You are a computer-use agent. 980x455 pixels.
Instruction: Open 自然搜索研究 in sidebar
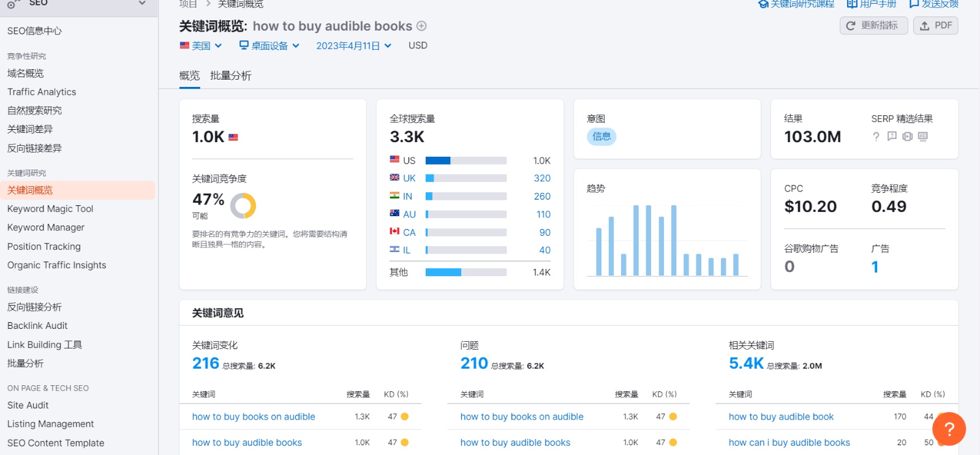(x=35, y=111)
